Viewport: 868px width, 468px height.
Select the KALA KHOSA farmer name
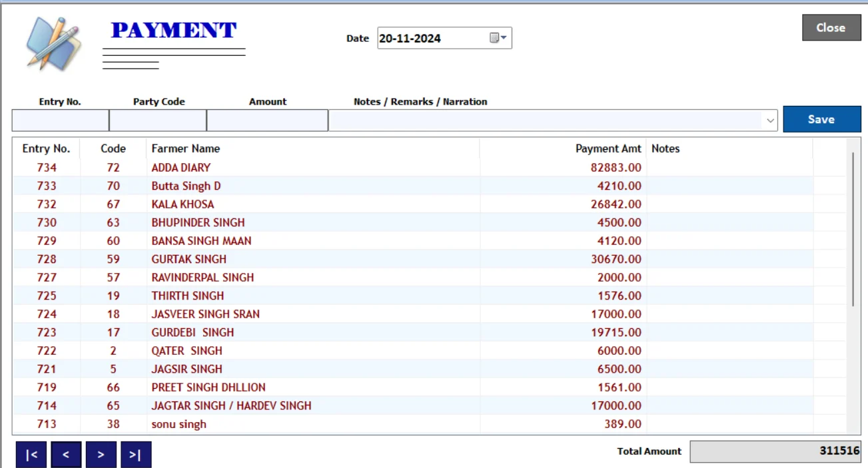click(183, 204)
